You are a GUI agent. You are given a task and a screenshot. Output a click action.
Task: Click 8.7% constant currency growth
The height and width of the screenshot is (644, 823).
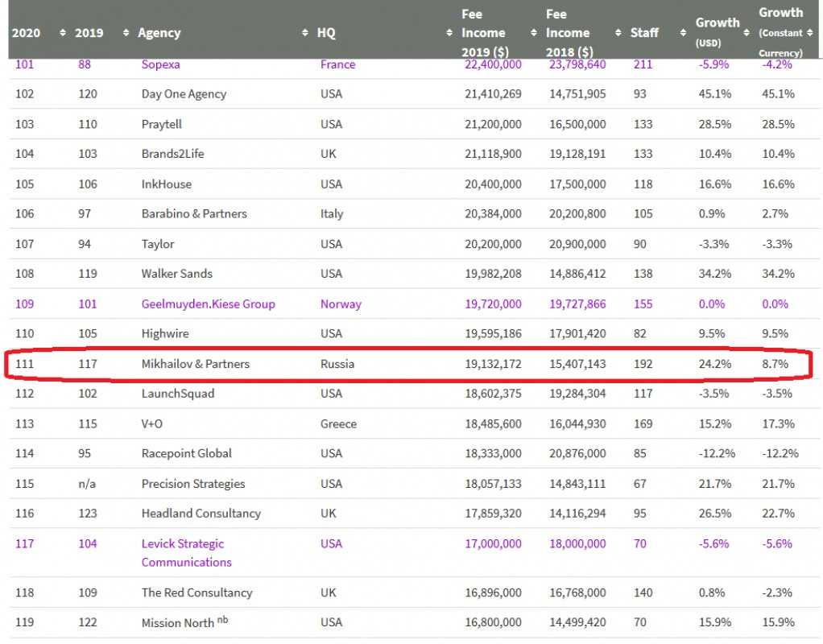[775, 364]
